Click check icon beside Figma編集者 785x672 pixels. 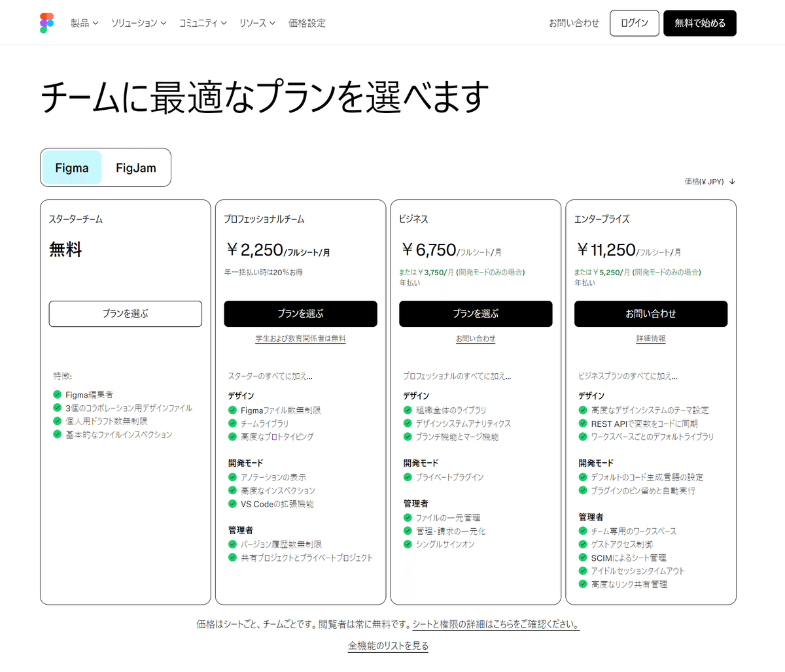tap(58, 394)
